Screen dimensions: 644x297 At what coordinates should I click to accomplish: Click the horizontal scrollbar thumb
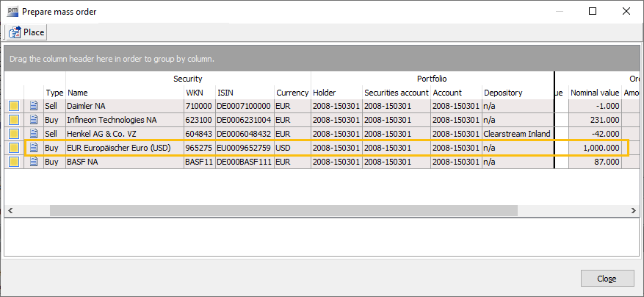coord(283,211)
